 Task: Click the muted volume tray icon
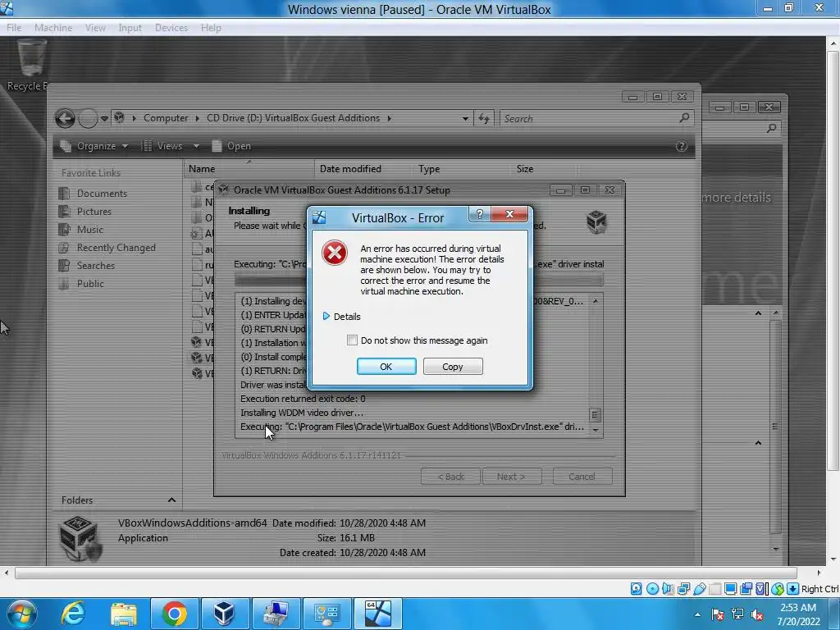(x=757, y=614)
